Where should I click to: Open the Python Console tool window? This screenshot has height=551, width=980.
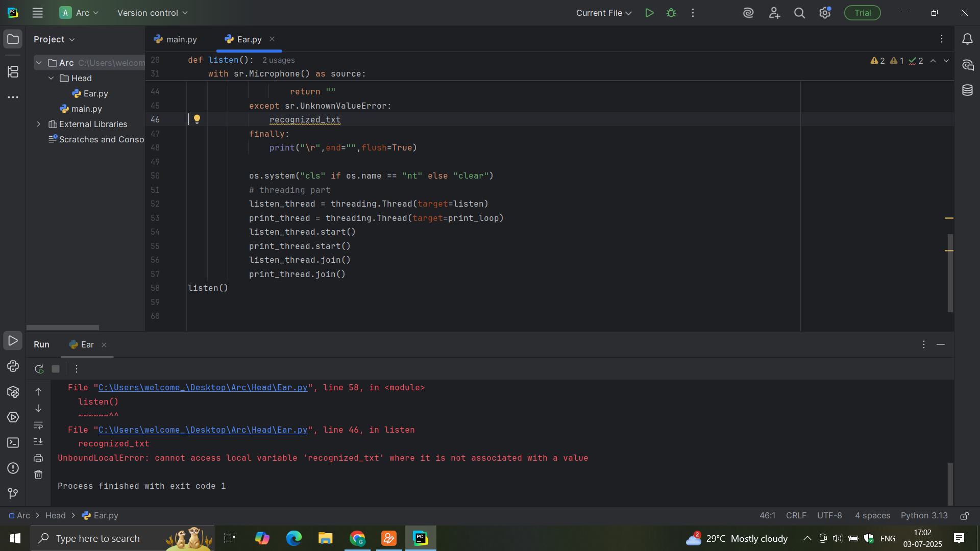coord(13,366)
